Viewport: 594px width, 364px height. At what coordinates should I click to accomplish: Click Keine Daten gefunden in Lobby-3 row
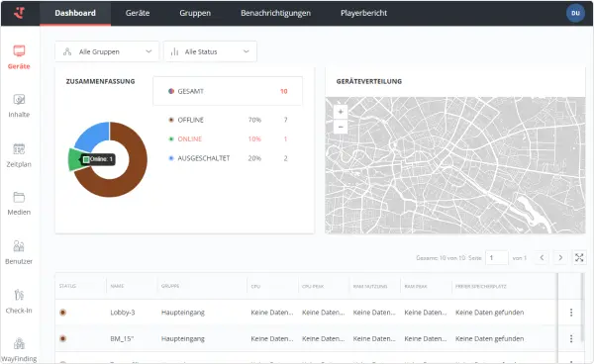[x=489, y=313]
